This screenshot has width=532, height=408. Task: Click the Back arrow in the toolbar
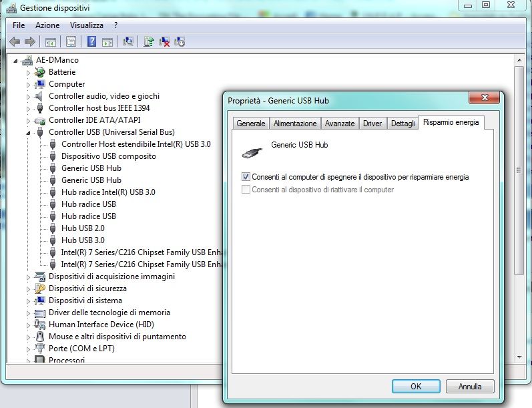[15, 41]
